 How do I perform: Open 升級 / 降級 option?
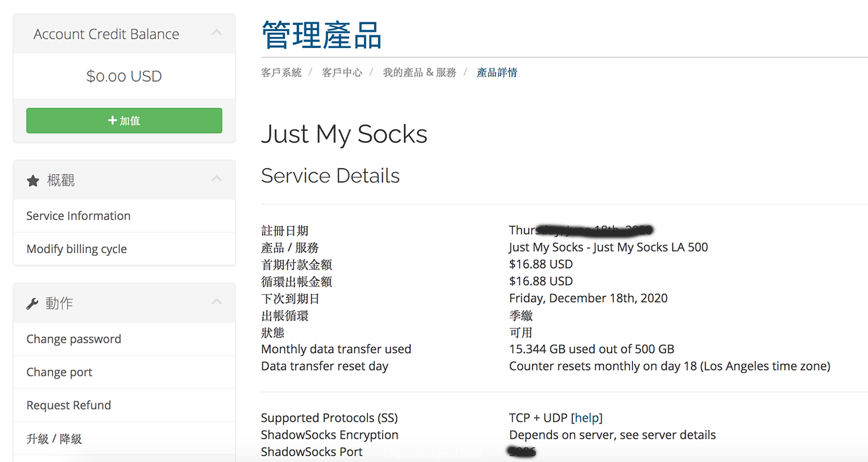(x=54, y=439)
